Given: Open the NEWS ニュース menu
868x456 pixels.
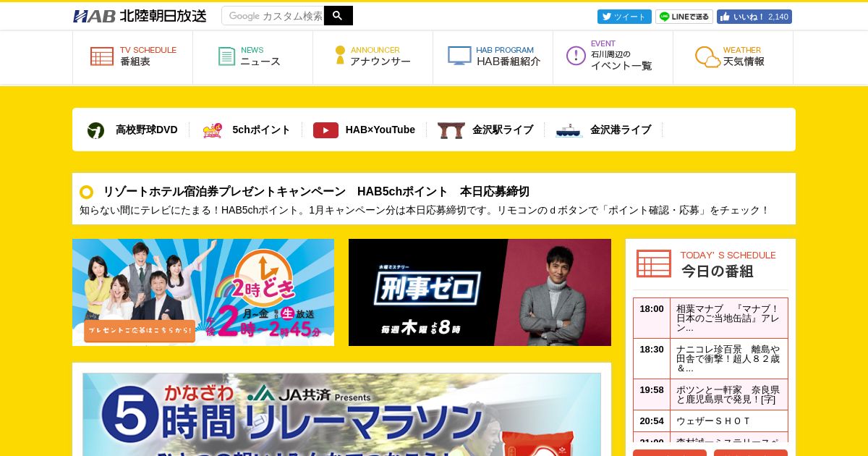Looking at the screenshot, I should (252, 56).
